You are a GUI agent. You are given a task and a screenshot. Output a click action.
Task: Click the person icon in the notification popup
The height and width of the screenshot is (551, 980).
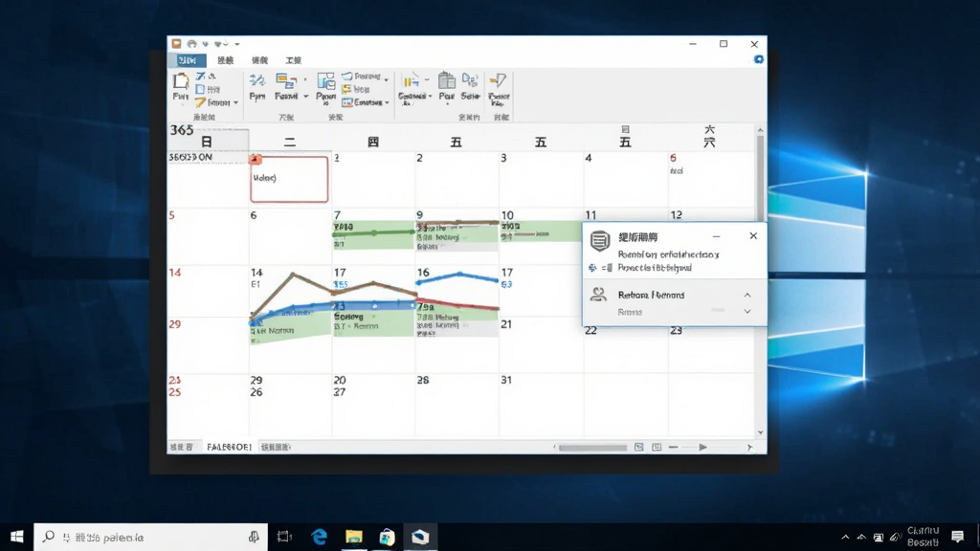[x=598, y=295]
